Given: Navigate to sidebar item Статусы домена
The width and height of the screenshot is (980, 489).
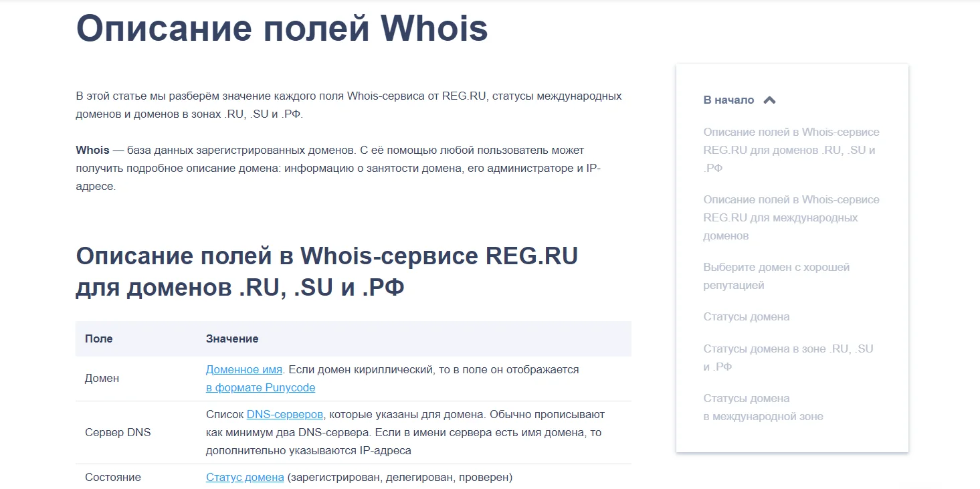Looking at the screenshot, I should pyautogui.click(x=746, y=317).
